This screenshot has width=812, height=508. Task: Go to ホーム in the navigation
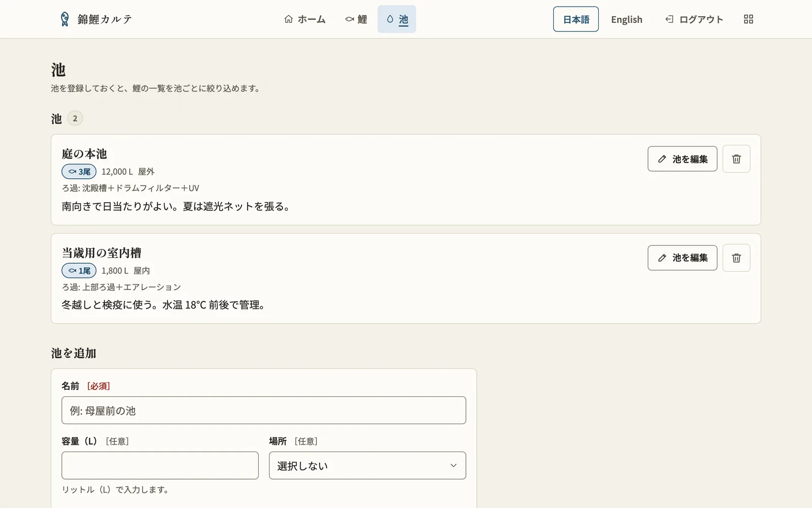pos(305,19)
